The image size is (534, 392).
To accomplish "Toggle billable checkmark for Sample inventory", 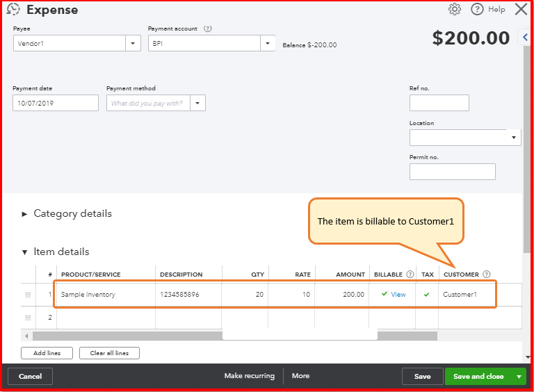I will tap(384, 294).
